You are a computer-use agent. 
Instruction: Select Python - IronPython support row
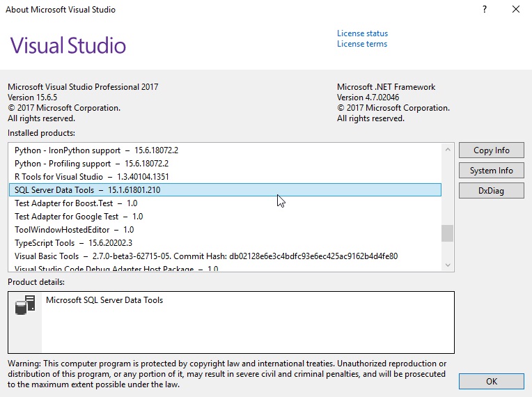(x=226, y=150)
